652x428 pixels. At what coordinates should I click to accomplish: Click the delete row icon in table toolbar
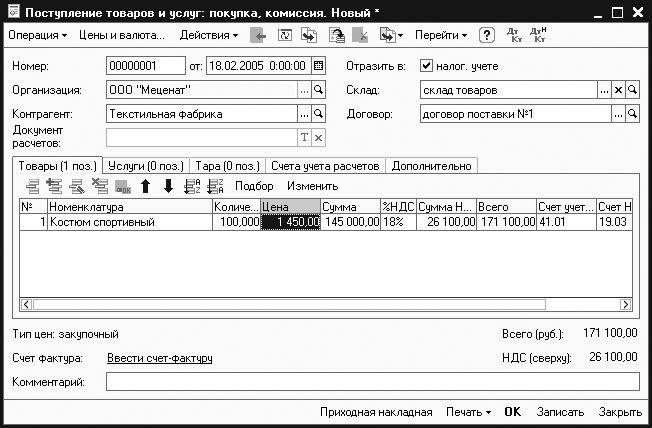coord(100,186)
